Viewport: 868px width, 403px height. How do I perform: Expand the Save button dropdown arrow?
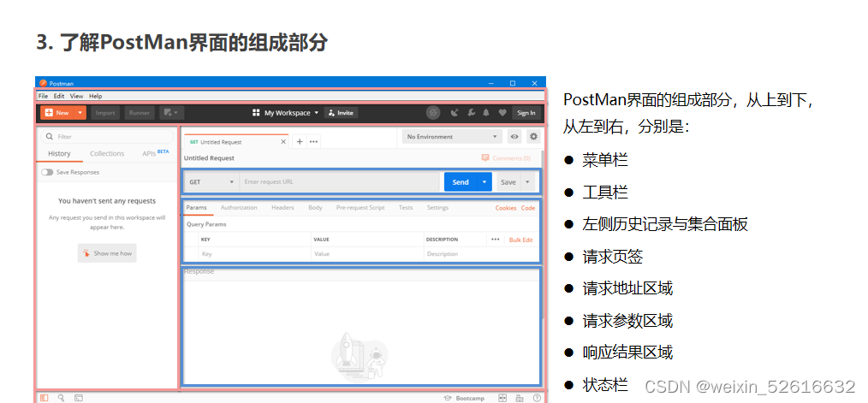point(527,181)
